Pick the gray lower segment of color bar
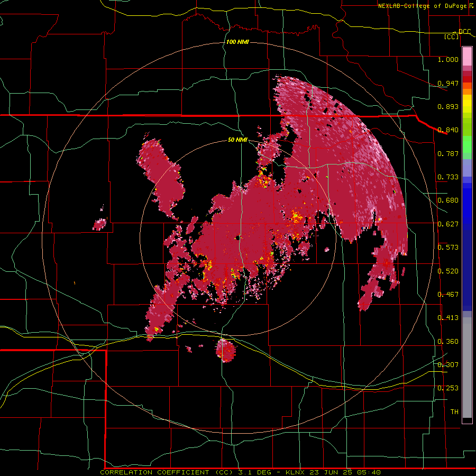476x476 pixels. coord(467,368)
